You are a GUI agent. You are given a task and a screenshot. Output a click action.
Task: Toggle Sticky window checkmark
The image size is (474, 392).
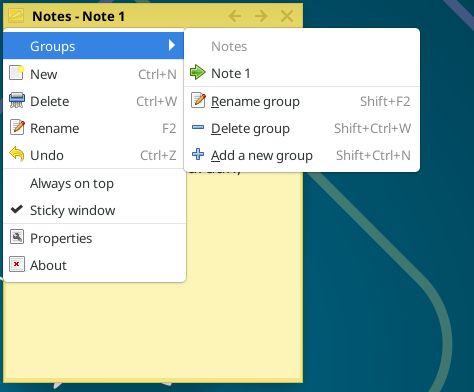(x=17, y=209)
